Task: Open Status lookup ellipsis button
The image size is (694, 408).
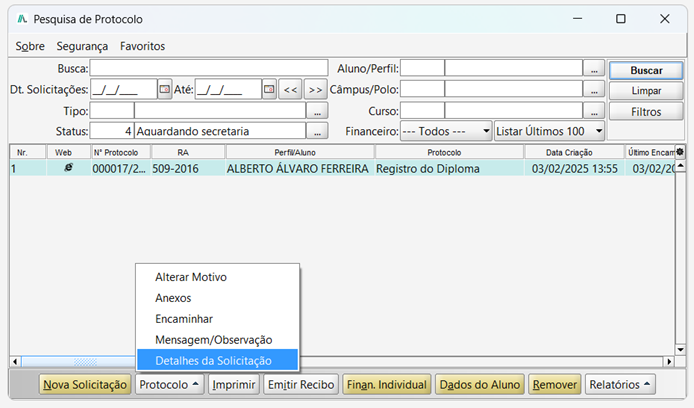Action: pos(317,131)
